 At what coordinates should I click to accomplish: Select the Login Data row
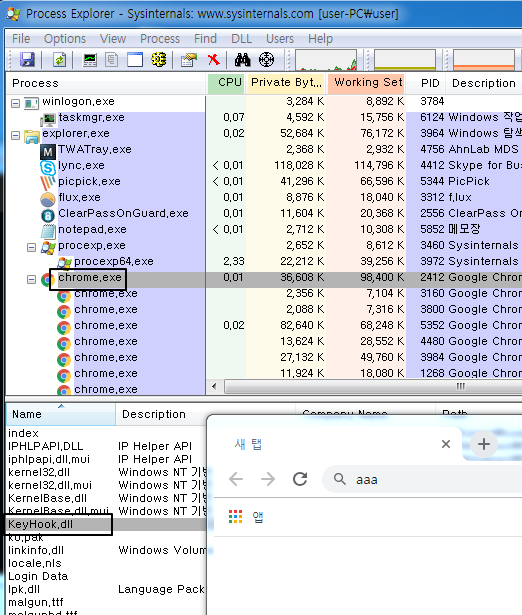pos(107,576)
